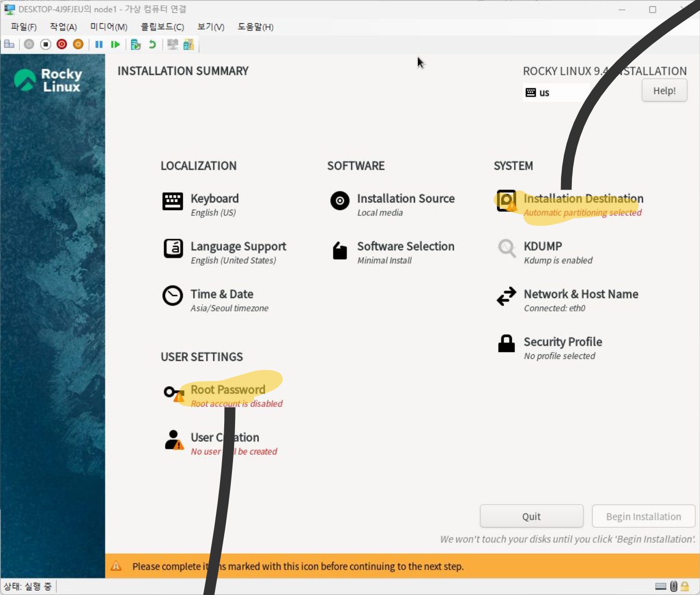Click the grey Start VM power icon
This screenshot has width=700, height=595.
pyautogui.click(x=29, y=44)
